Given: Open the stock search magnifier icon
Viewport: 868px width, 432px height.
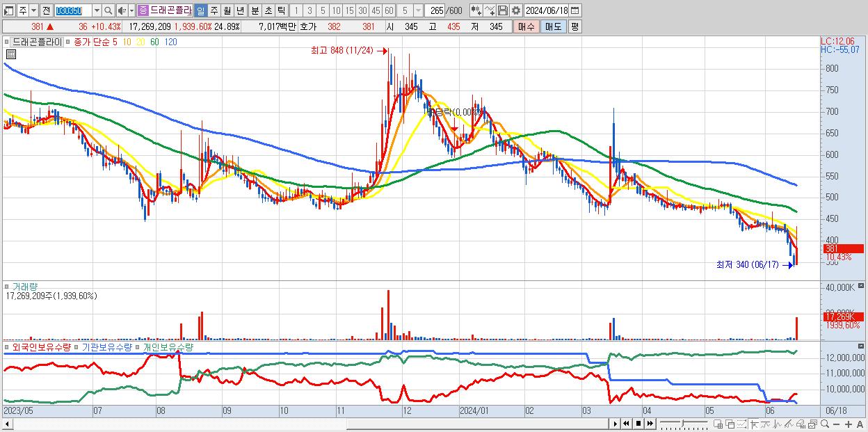Looking at the screenshot, I should tap(108, 10).
